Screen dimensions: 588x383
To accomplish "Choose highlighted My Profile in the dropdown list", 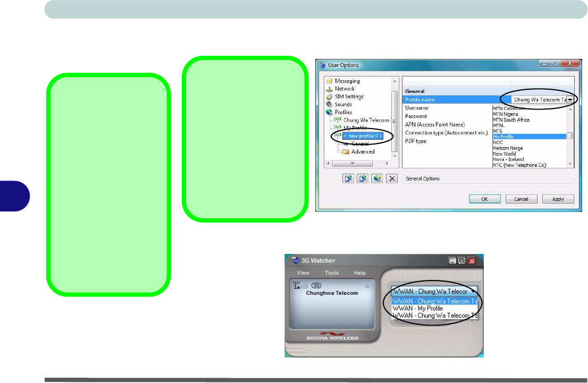I will 529,137.
